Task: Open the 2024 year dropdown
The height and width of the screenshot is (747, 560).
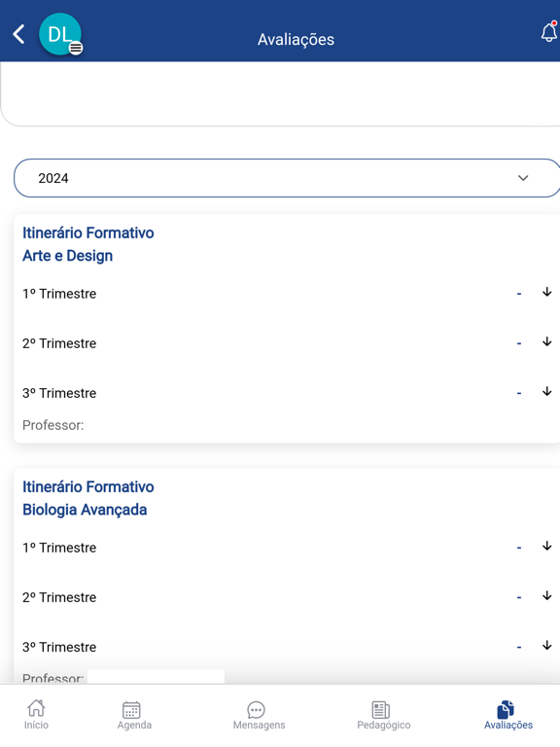Action: pyautogui.click(x=287, y=178)
